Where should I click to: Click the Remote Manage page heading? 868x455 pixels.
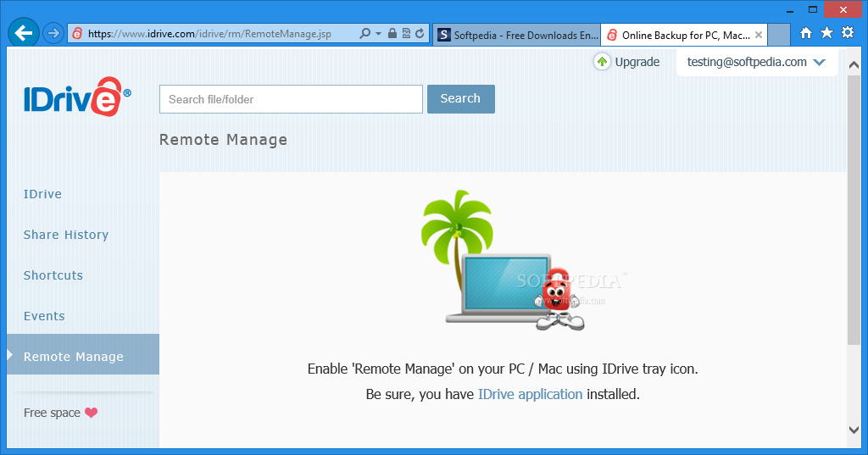224,140
